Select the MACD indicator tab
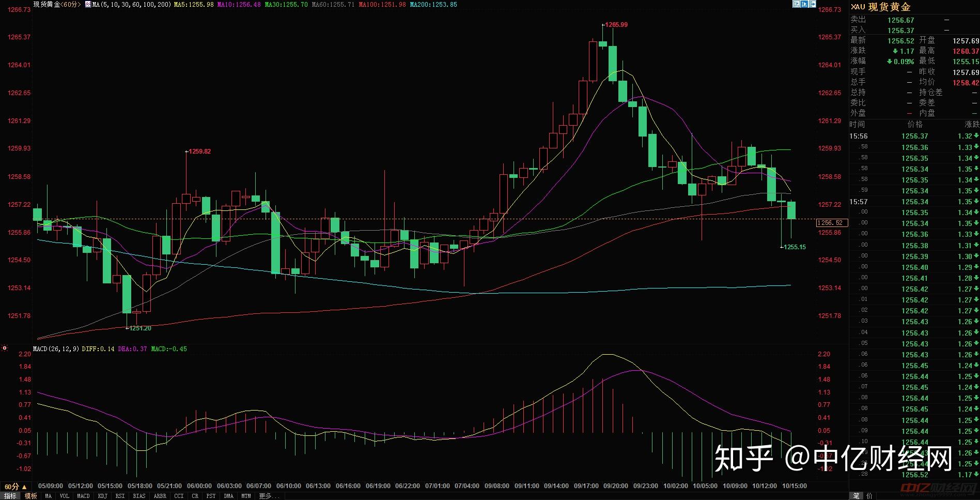 [x=83, y=496]
